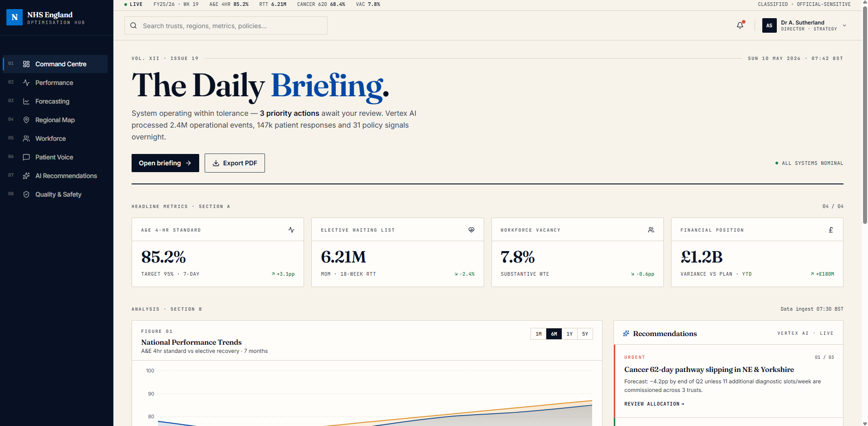Click the Data ingest 07:30 BST label
Image resolution: width=868 pixels, height=426 pixels.
pos(812,309)
